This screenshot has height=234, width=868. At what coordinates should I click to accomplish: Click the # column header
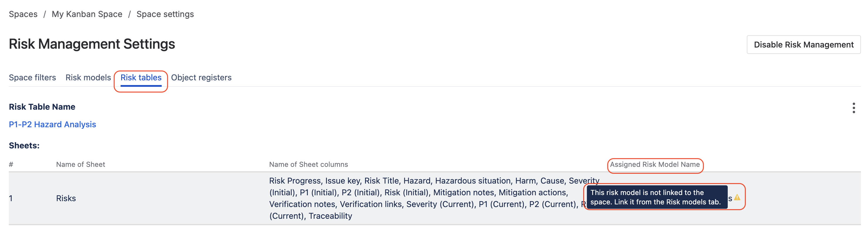point(11,164)
